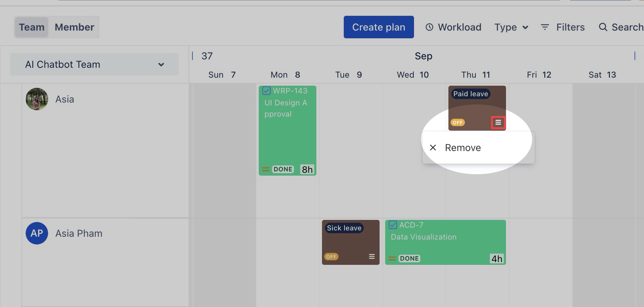Click the Asia Pham AP avatar

coord(37,233)
